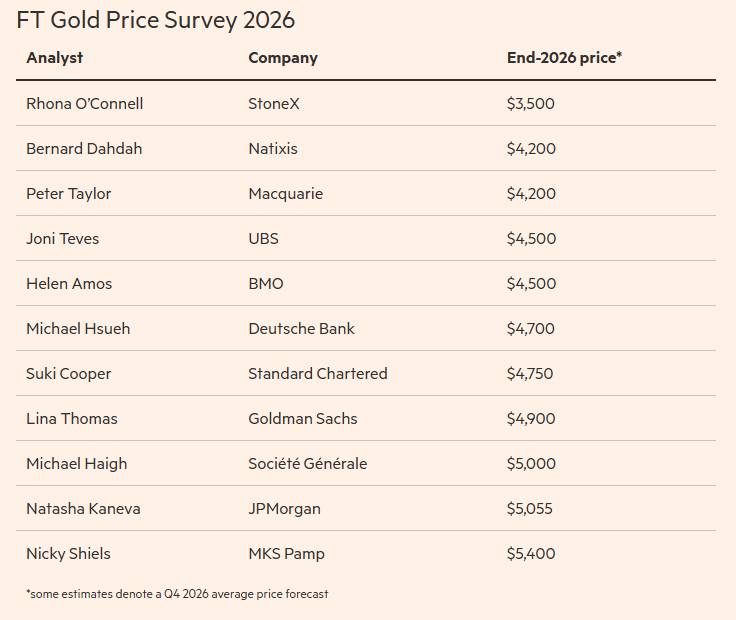Select the JPMorgan $5,055 price
Viewport: 736px width, 620px height.
click(x=529, y=509)
